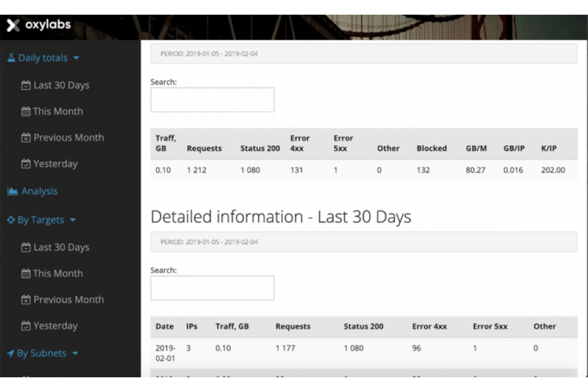Click the Oxylabs X logo
Screen dimensions: 588x392
coord(14,25)
